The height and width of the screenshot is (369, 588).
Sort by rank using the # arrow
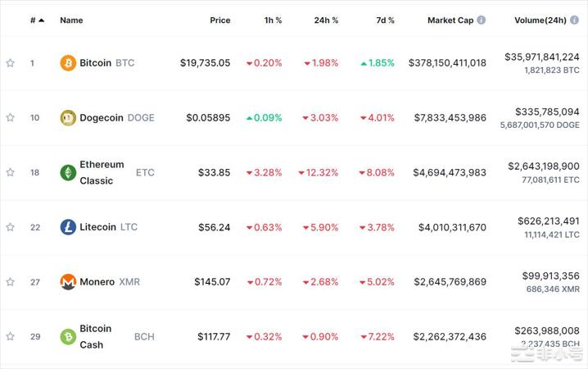tap(41, 20)
